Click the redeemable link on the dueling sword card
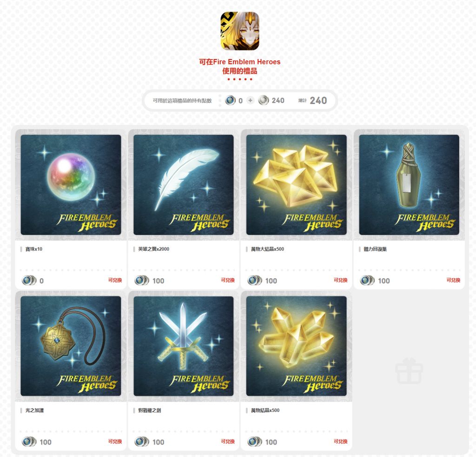Image resolution: width=476 pixels, height=457 pixels. 228,442
